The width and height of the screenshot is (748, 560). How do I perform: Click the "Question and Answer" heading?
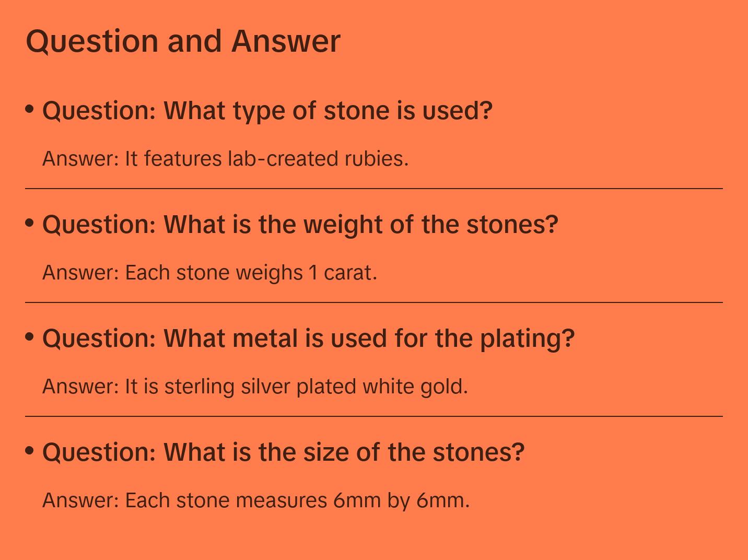click(183, 41)
